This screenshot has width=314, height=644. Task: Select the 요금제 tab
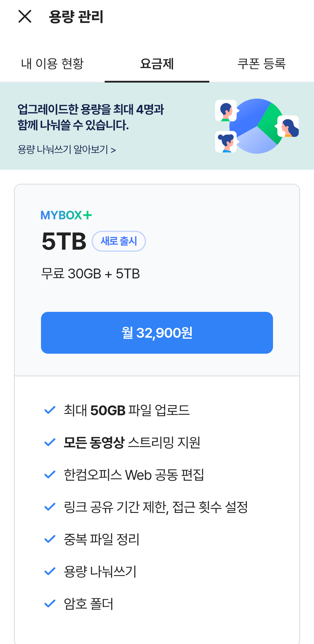pyautogui.click(x=157, y=64)
